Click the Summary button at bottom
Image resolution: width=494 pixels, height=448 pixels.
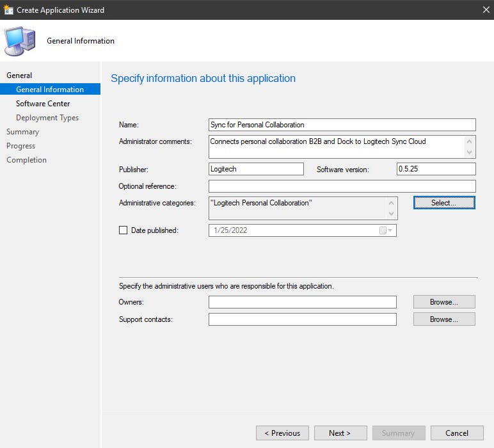pyautogui.click(x=399, y=433)
